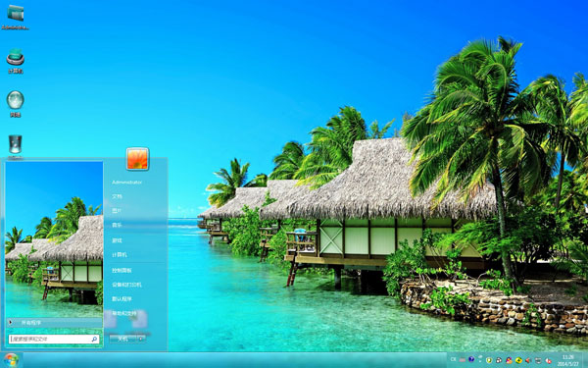The image size is (588, 368).
Task: Click the orange flower user account picture
Action: 137,158
